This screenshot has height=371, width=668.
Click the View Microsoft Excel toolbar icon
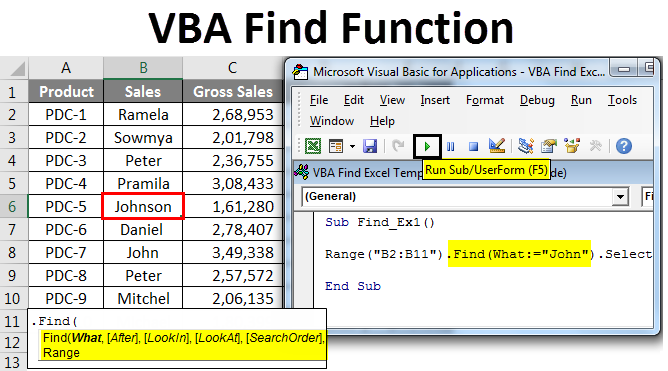tap(313, 147)
